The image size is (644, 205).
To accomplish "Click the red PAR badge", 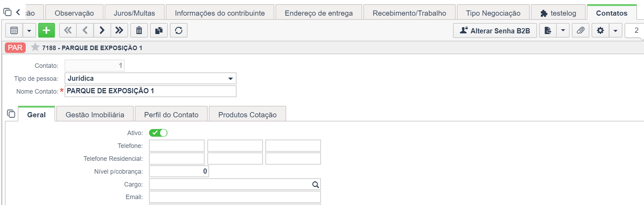I will (15, 48).
